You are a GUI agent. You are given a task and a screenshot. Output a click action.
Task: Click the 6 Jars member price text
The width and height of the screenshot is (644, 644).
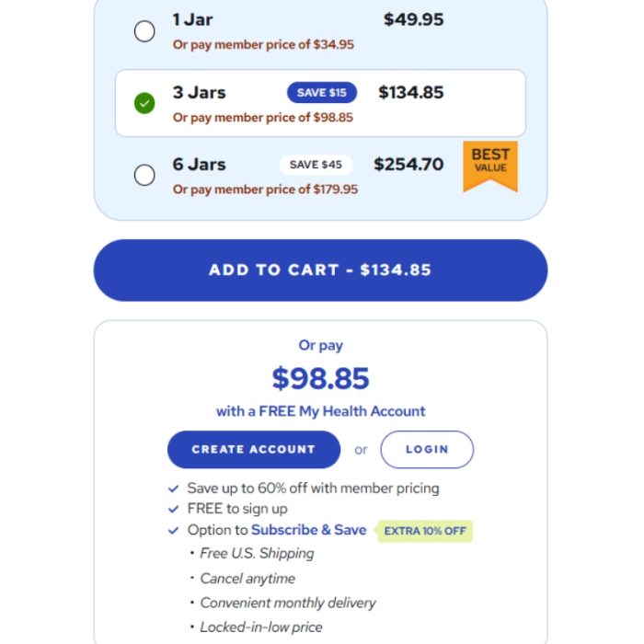click(265, 190)
